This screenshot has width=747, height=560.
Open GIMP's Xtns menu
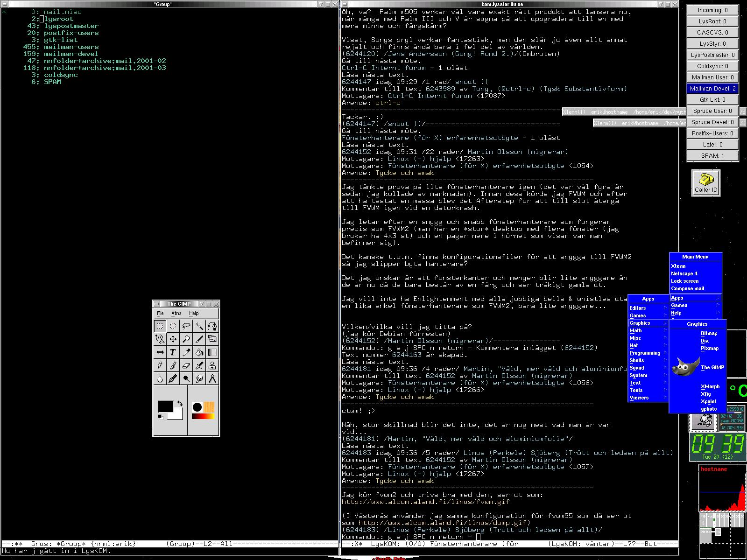[176, 314]
